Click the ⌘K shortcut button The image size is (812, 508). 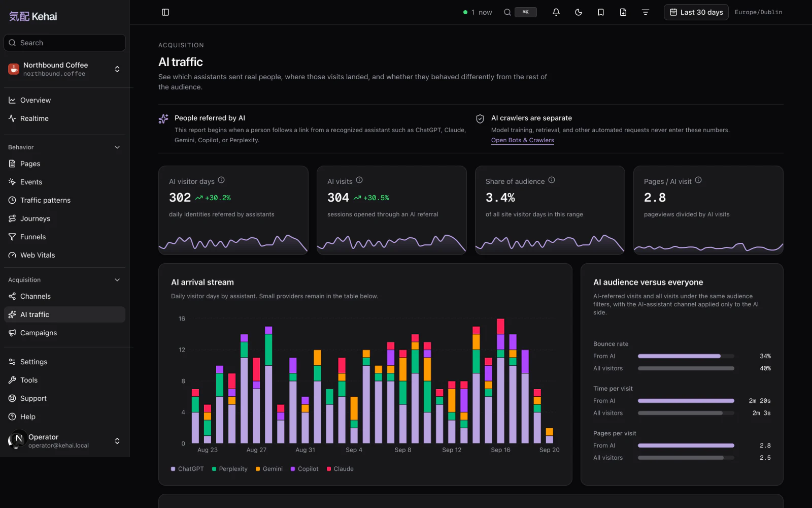pyautogui.click(x=526, y=12)
